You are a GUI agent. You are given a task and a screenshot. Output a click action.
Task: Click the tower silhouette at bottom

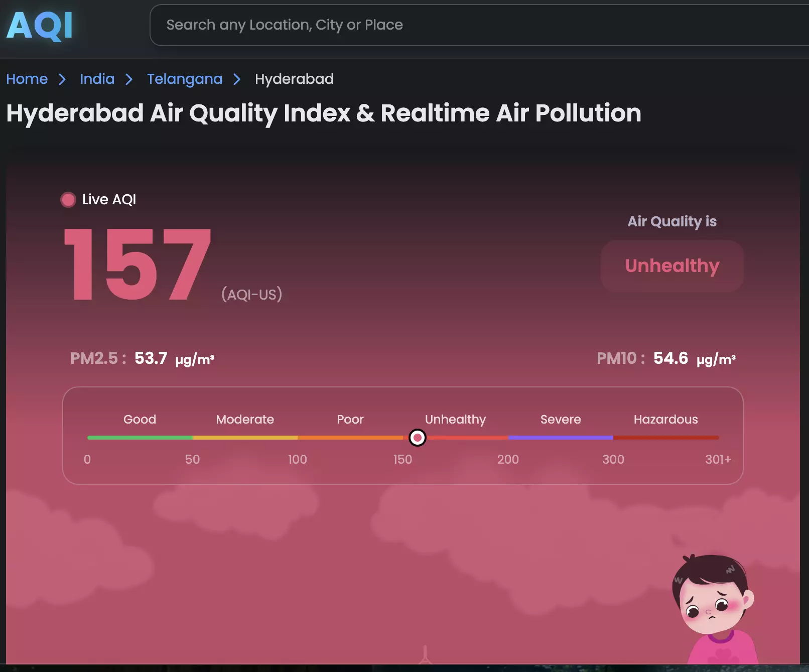[425, 655]
